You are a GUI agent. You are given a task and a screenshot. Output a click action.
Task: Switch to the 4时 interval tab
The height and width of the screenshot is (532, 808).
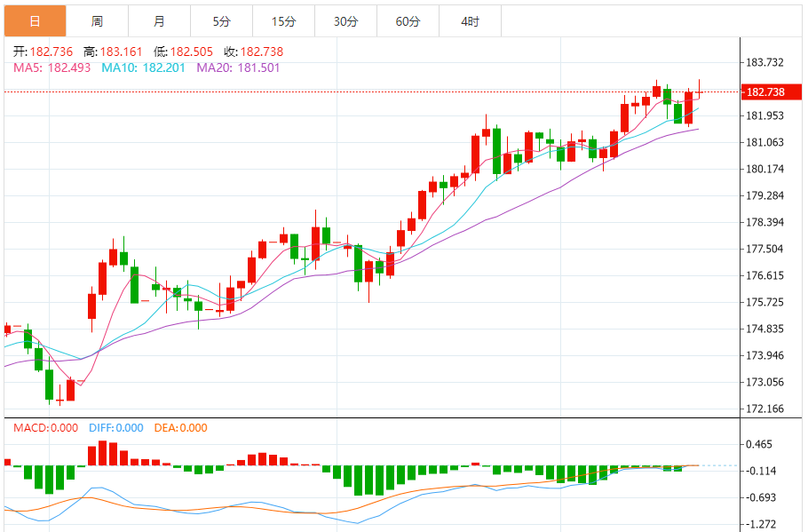(470, 20)
